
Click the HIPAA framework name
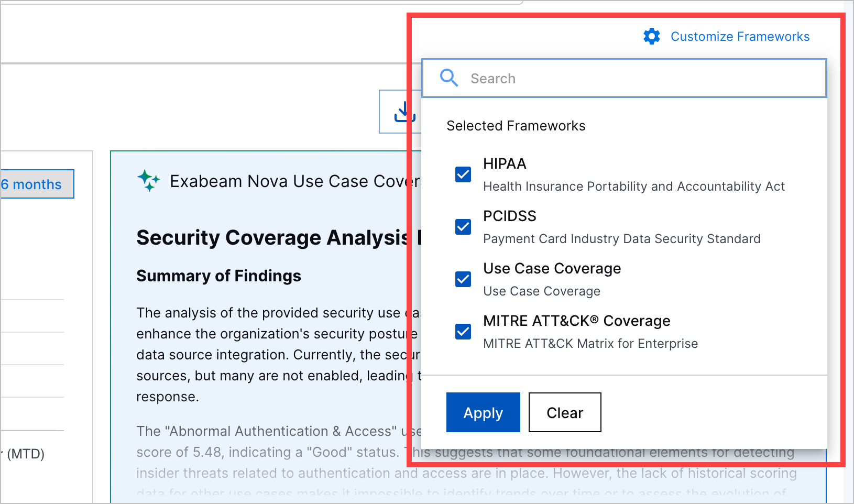coord(505,164)
